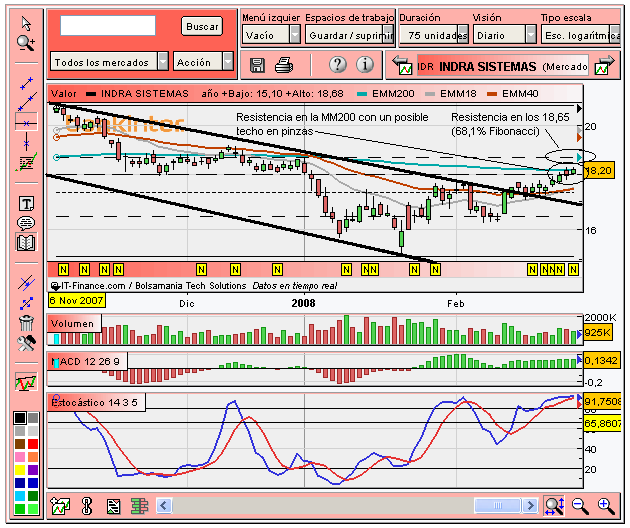This screenshot has width=630, height=528.
Task: Click the Buscar button
Action: click(202, 26)
